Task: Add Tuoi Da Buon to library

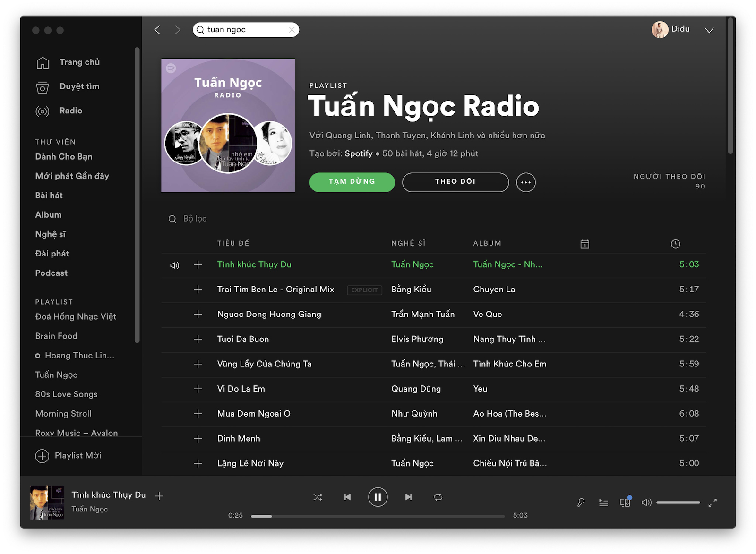Action: point(198,339)
